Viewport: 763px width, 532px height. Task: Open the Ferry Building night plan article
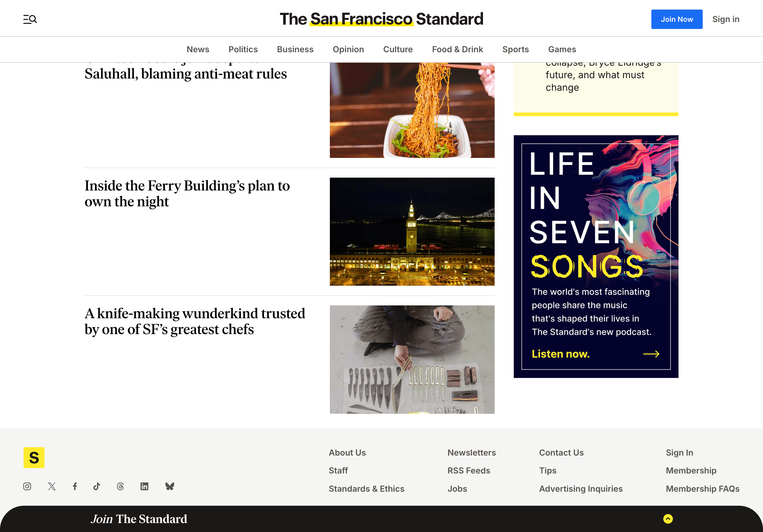[187, 193]
